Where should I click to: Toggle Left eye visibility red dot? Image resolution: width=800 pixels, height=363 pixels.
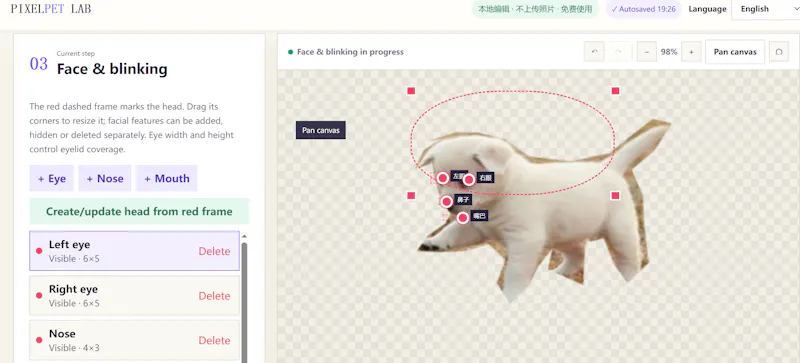[x=39, y=251]
